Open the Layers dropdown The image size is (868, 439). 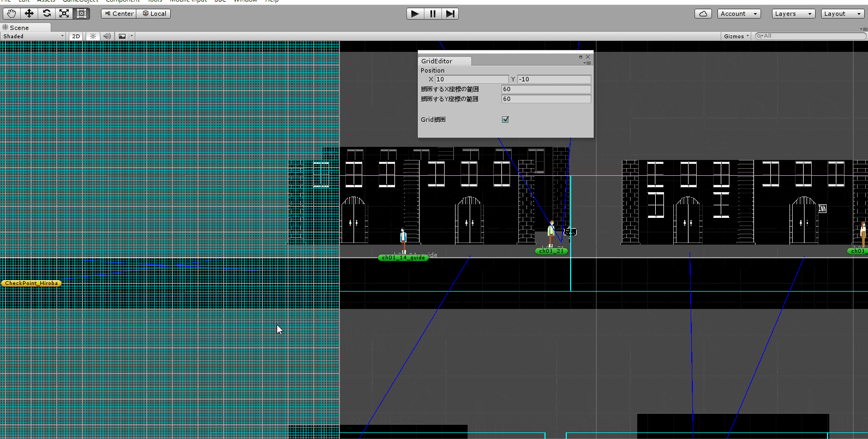click(x=794, y=14)
